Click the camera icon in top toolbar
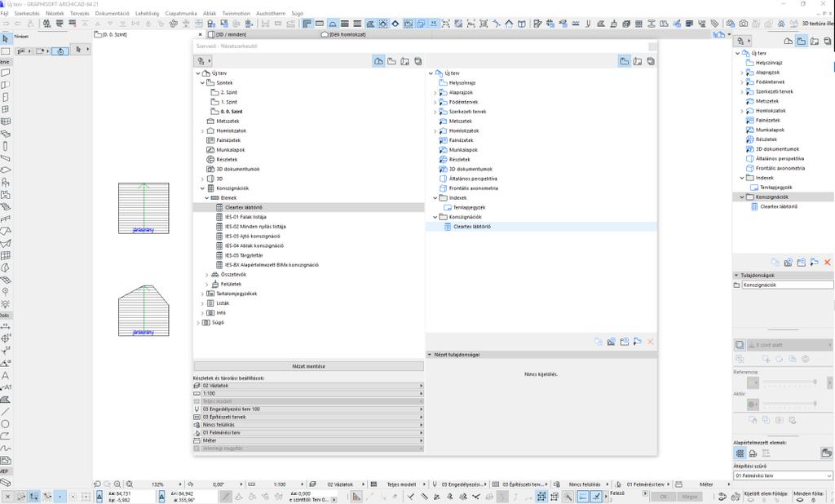 (744, 24)
